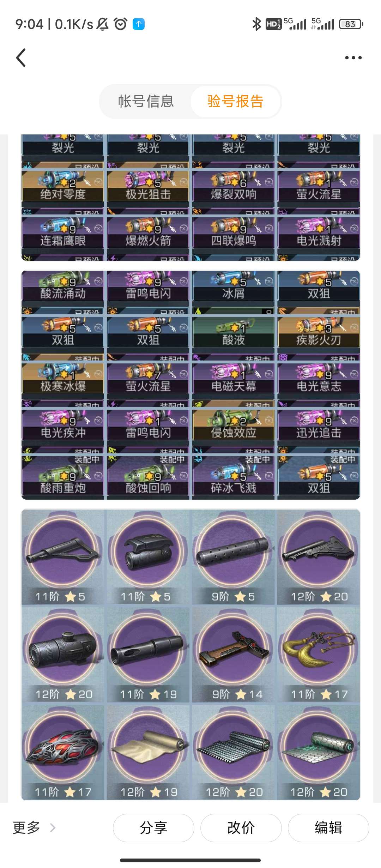381x868 pixels.
Task: Tap the 编辑 button
Action: pyautogui.click(x=328, y=828)
